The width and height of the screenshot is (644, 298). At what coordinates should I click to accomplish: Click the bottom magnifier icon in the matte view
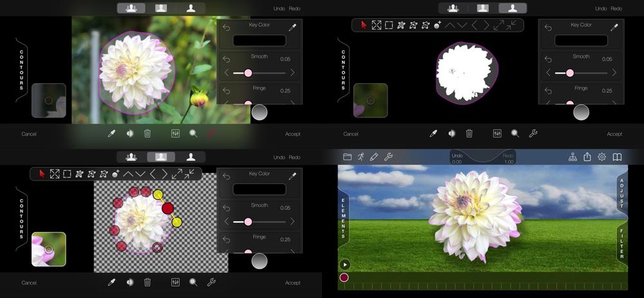pyautogui.click(x=515, y=134)
